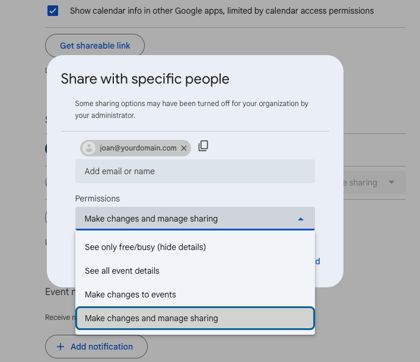Click the partially hidden Send button text
Viewport: 420px width, 362px height.
click(x=318, y=261)
